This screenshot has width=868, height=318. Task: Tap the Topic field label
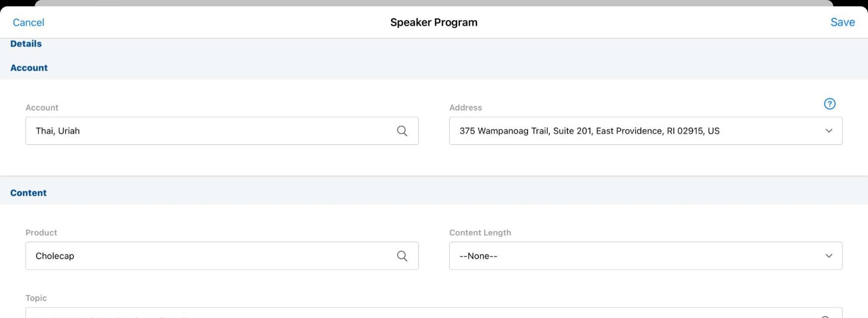[x=36, y=298]
